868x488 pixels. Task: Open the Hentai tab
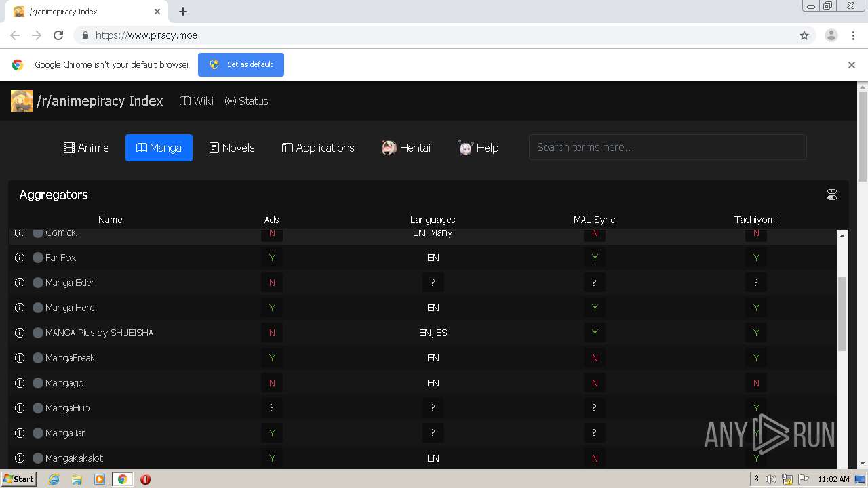click(406, 148)
